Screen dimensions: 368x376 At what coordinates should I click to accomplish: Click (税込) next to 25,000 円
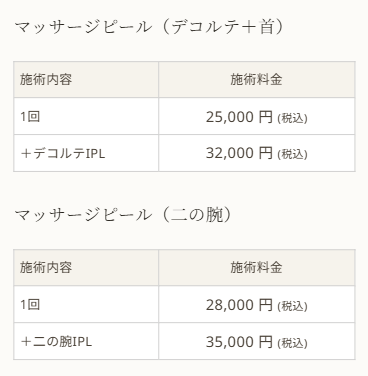click(292, 118)
